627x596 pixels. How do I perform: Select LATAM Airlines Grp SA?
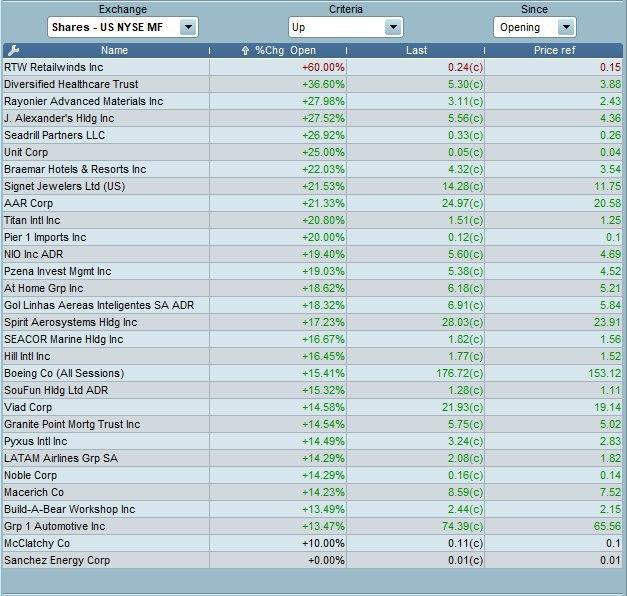(61, 458)
